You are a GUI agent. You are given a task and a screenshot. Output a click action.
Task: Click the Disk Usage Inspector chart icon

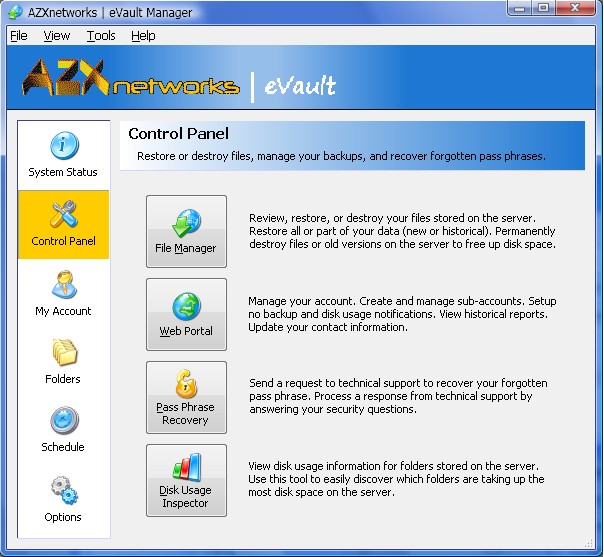coord(187,467)
